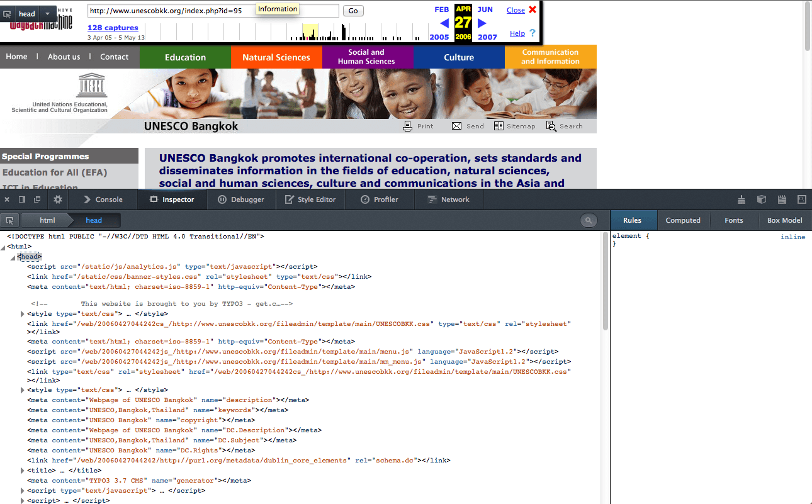
Task: Click the head breadcrumb
Action: click(94, 220)
